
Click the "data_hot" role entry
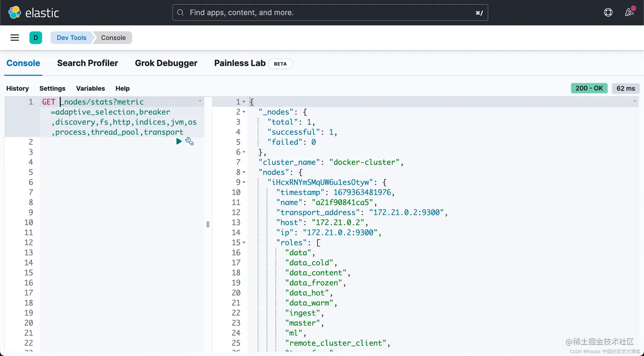click(309, 293)
